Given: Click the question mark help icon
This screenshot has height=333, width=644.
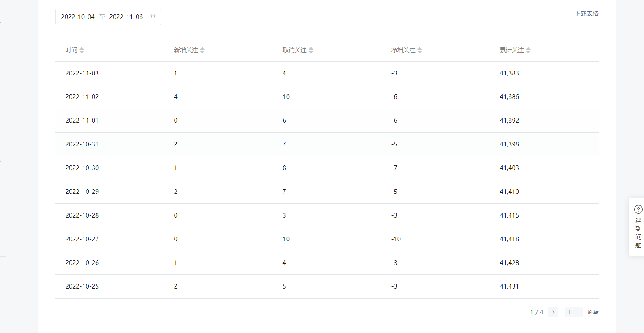Looking at the screenshot, I should (x=638, y=209).
